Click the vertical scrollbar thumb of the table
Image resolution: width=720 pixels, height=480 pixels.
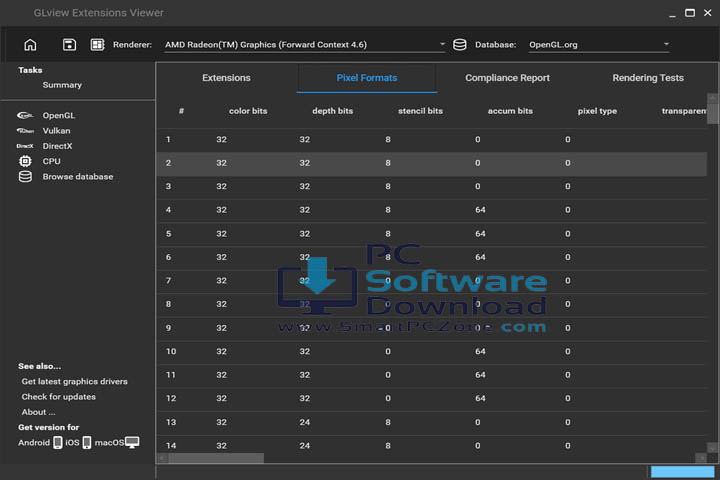pos(712,113)
